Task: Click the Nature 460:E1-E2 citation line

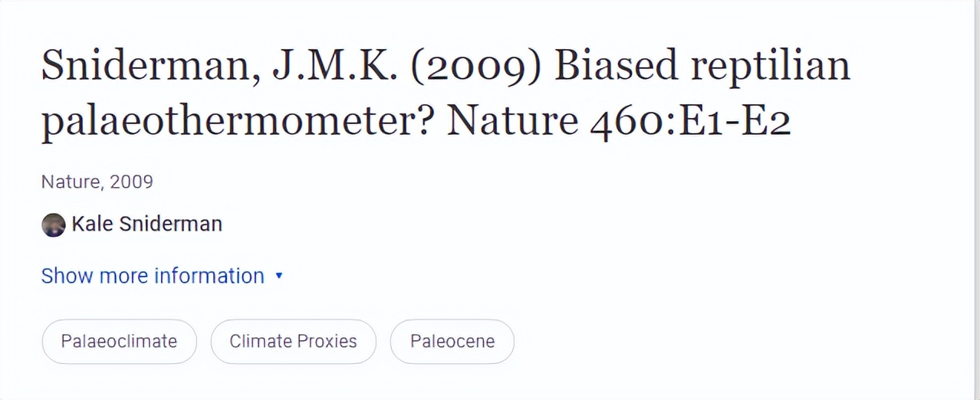Action: 617,121
